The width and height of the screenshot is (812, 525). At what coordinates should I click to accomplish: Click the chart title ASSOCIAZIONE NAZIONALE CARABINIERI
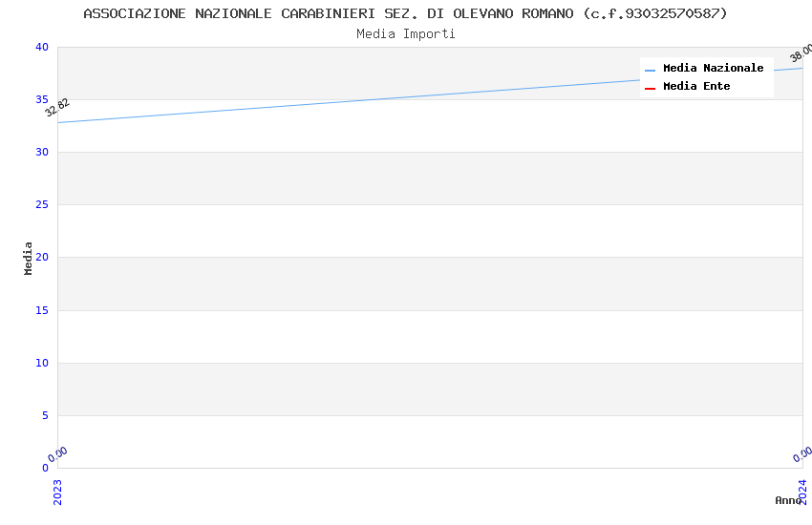pyautogui.click(x=405, y=13)
